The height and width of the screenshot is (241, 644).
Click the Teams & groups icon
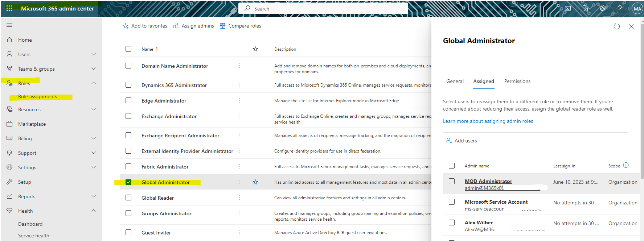(x=10, y=68)
